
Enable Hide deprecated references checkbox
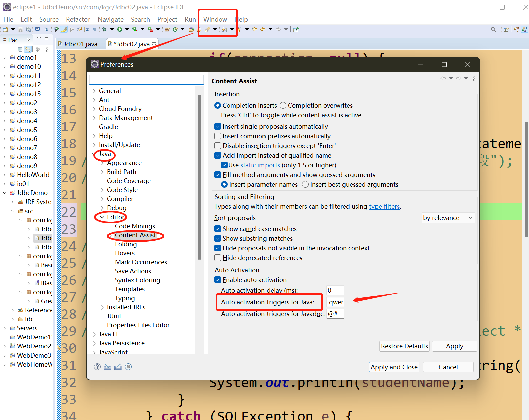point(218,258)
